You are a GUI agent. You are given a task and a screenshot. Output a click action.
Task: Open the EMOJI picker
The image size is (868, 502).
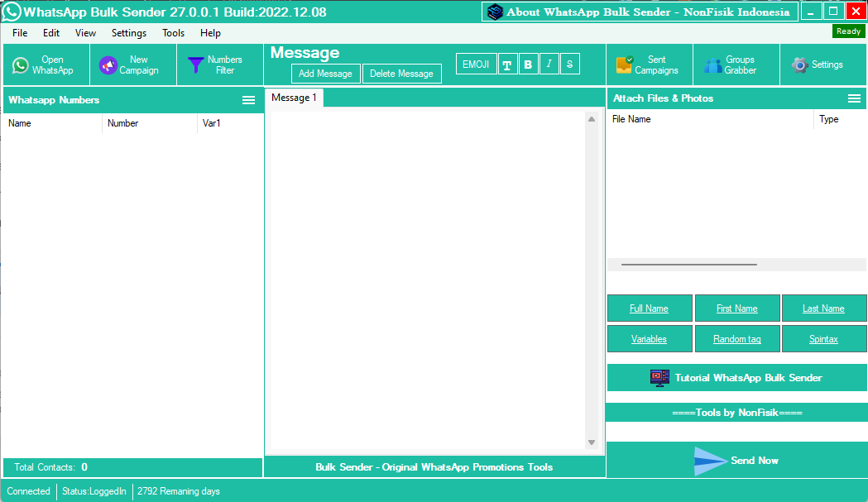pyautogui.click(x=475, y=65)
